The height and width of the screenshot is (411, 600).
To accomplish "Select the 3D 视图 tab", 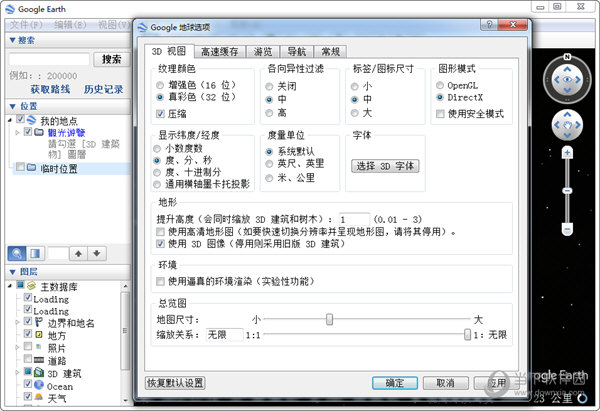I will tap(169, 51).
